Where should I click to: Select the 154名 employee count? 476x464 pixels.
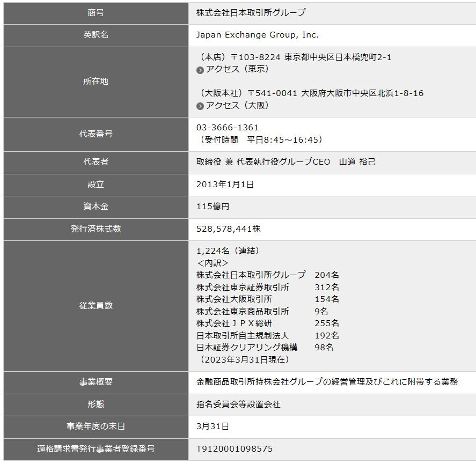click(x=327, y=299)
